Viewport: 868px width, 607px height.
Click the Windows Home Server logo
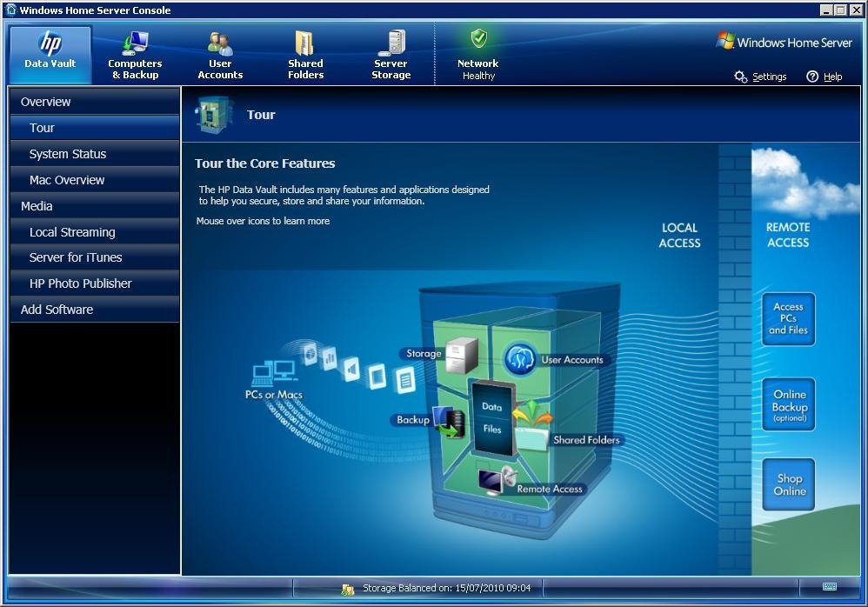point(784,42)
